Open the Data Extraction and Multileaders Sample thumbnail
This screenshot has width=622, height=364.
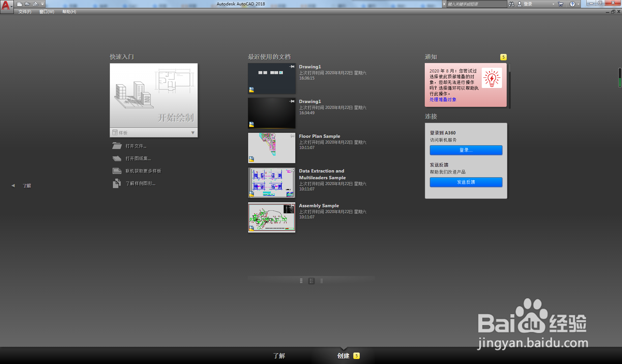coord(272,183)
